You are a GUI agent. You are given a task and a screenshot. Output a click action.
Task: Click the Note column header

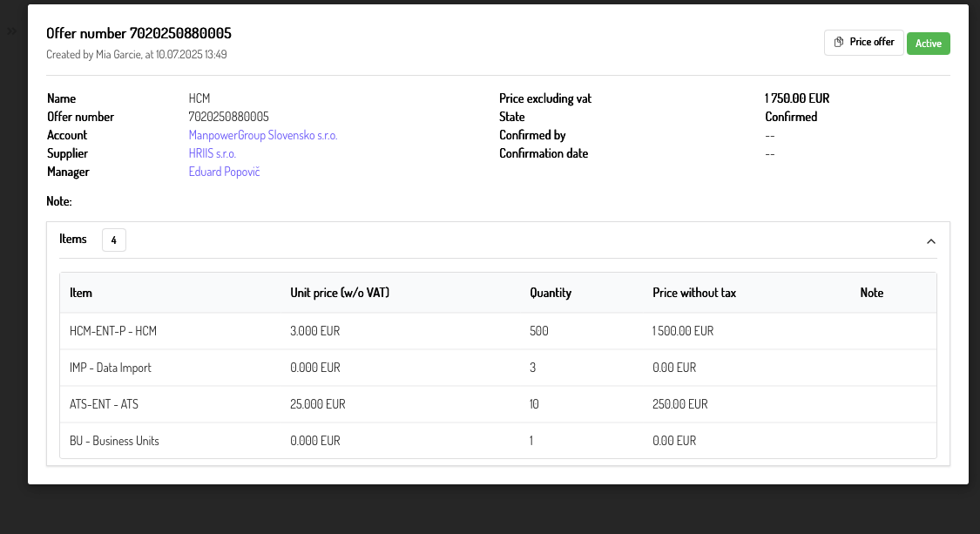coord(871,293)
